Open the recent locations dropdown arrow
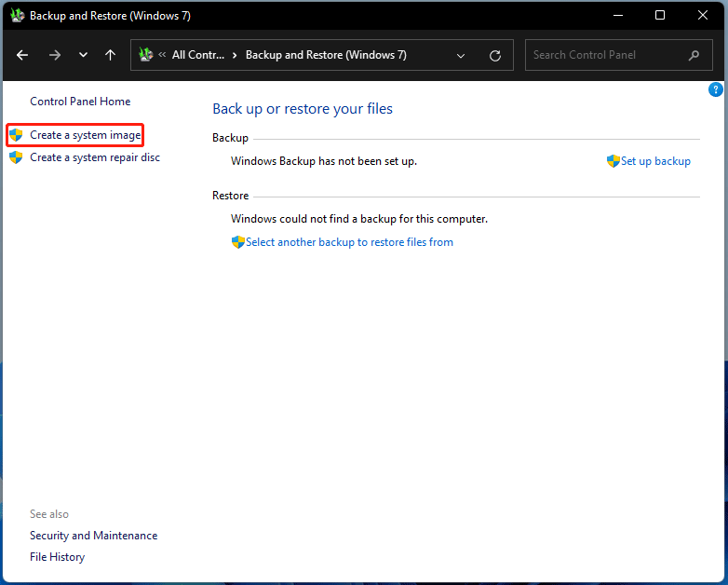 click(83, 56)
